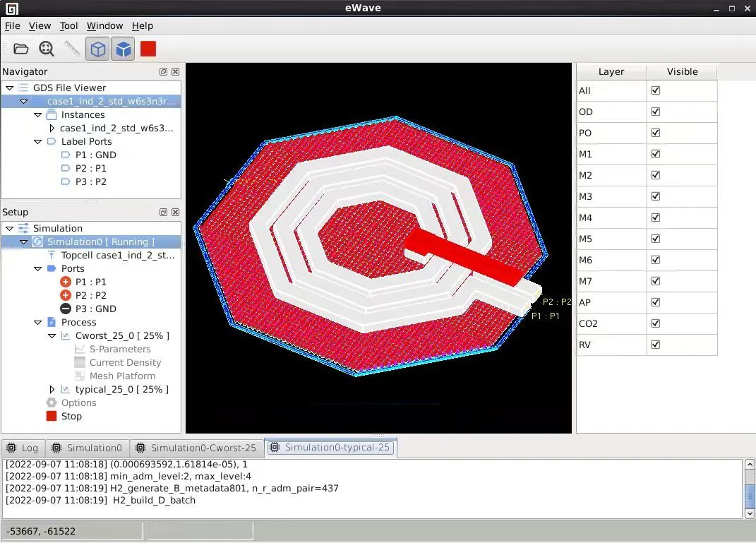Screen dimensions: 756x543
Task: Close the Setup panel
Action: (176, 212)
